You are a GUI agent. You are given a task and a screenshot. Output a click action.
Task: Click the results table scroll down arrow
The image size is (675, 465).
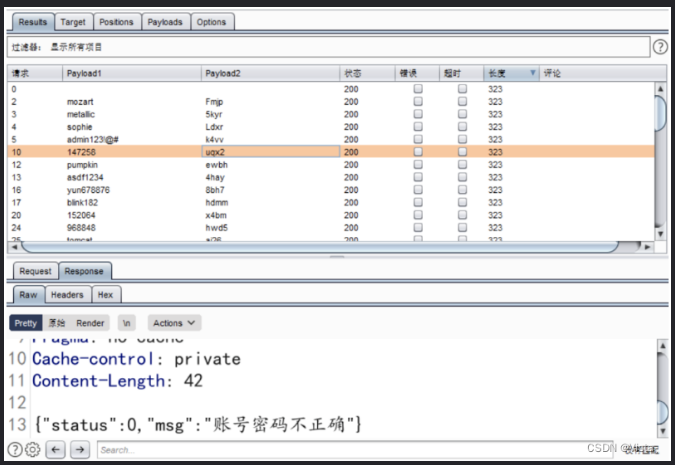[660, 234]
